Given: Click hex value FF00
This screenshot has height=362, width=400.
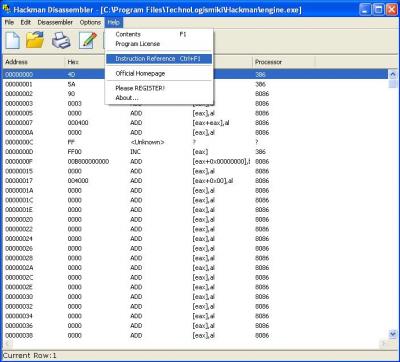Looking at the screenshot, I should coord(74,152).
